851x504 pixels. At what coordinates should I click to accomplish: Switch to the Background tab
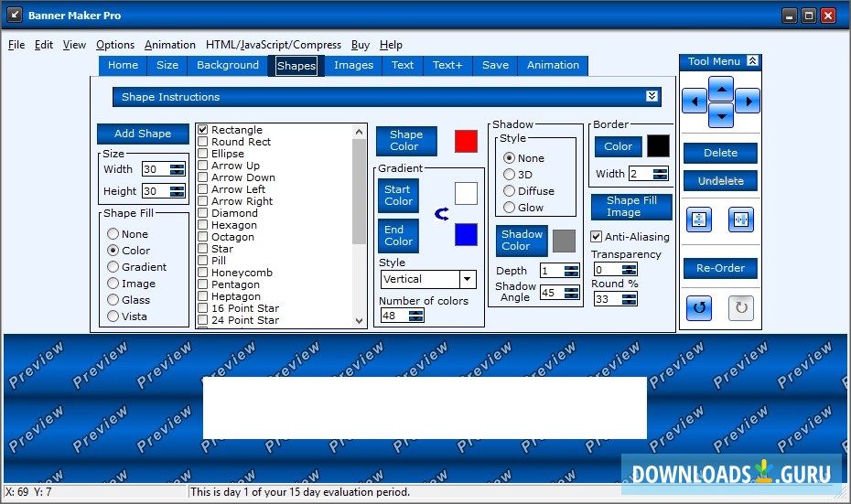[228, 65]
